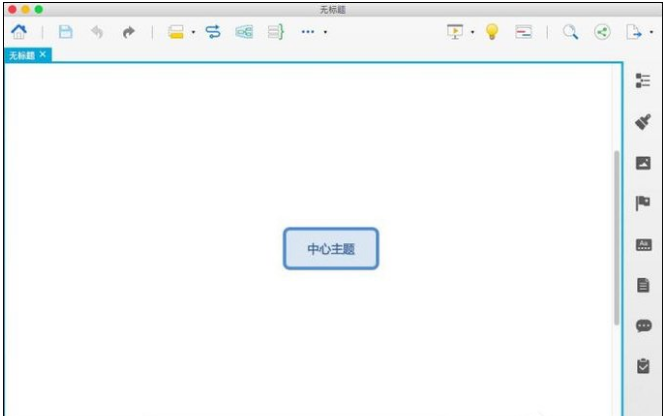Open the themes panel in sidebar
Image resolution: width=665 pixels, height=416 pixels.
point(643,245)
